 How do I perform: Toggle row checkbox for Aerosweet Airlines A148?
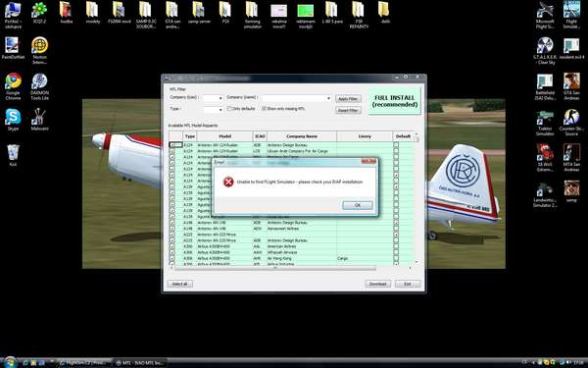[172, 229]
